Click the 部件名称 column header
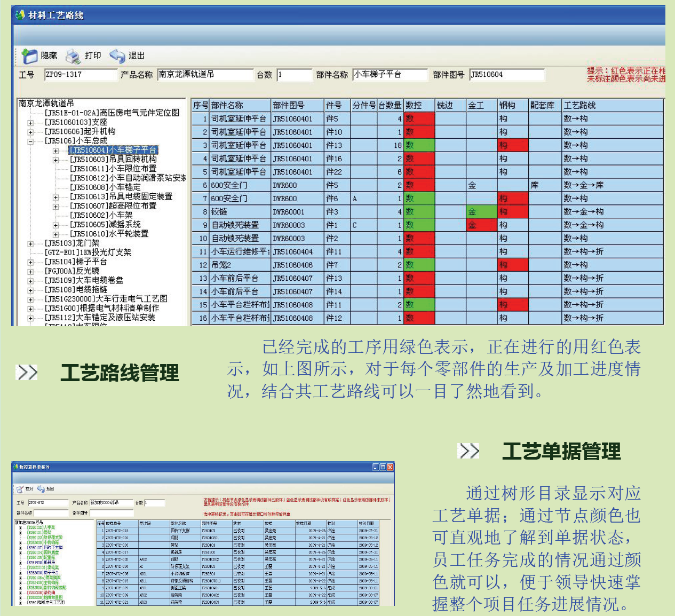This screenshot has height=616, width=675. (x=240, y=105)
